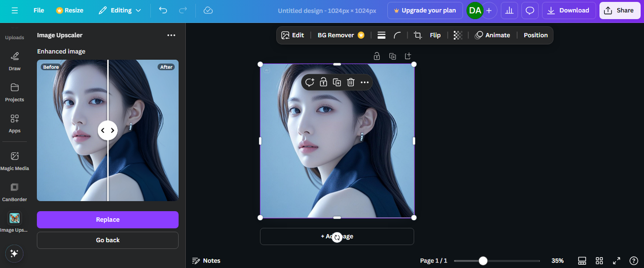The image size is (644, 268).
Task: Select the crop tool icon
Action: [418, 35]
